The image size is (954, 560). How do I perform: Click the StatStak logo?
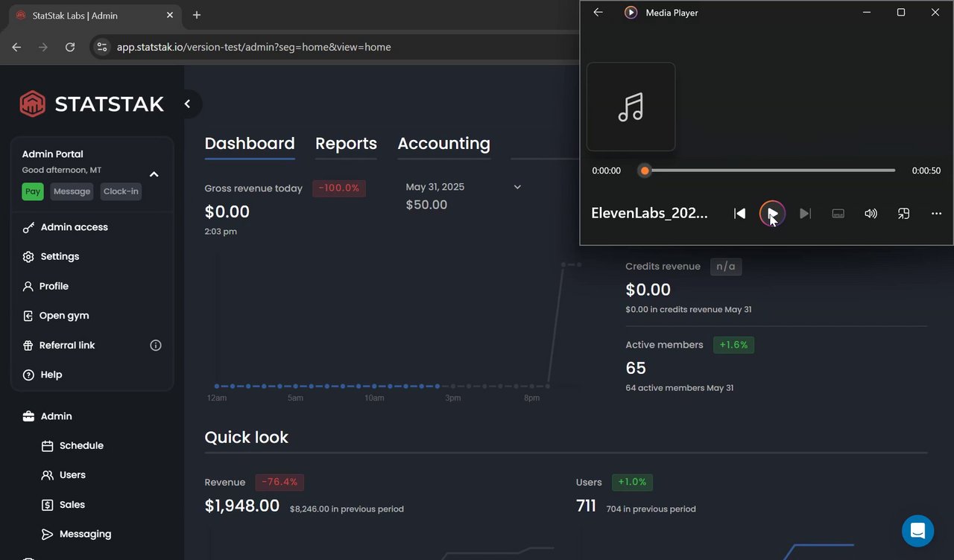(x=92, y=104)
